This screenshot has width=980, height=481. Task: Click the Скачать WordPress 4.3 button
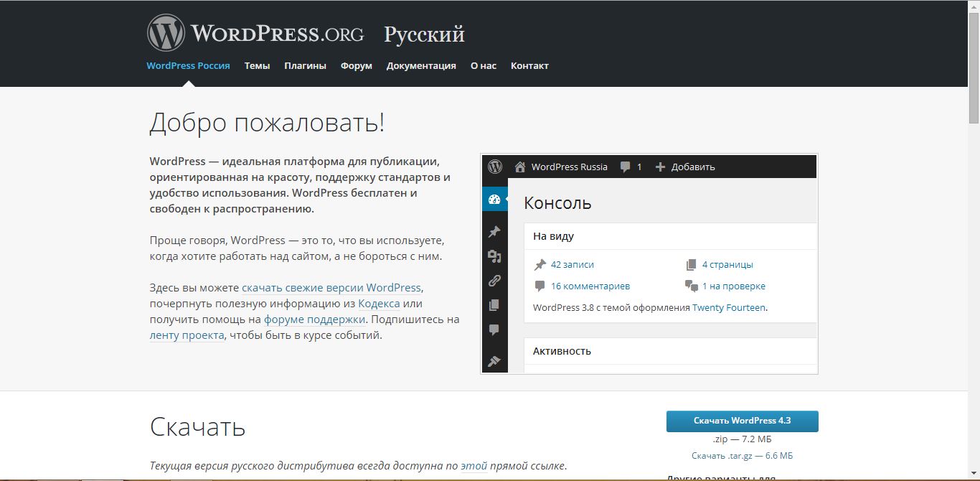coord(743,421)
